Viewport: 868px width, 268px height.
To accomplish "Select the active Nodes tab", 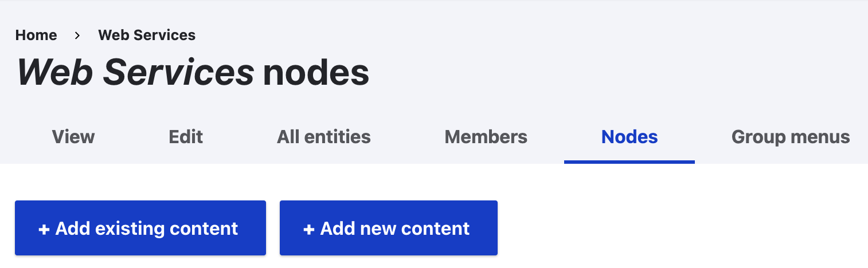I will pos(629,137).
